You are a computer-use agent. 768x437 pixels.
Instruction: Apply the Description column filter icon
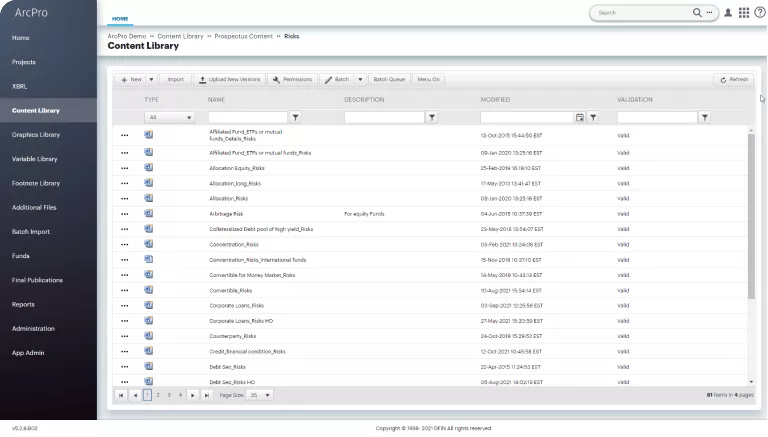432,118
